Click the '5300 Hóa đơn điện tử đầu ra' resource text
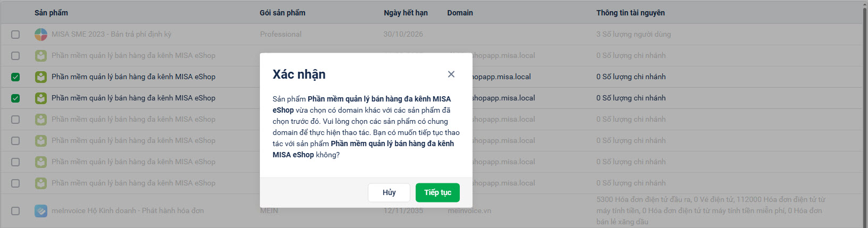 (x=644, y=199)
